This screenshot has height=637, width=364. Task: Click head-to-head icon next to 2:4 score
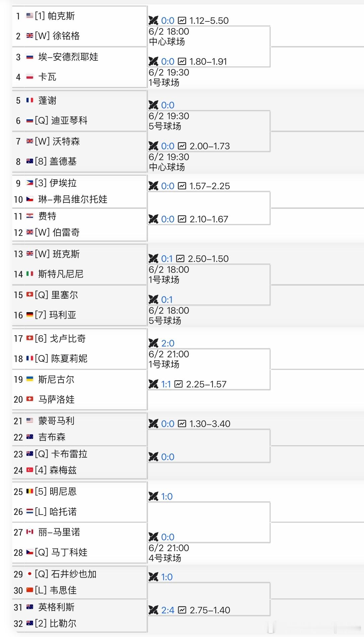pos(153,610)
